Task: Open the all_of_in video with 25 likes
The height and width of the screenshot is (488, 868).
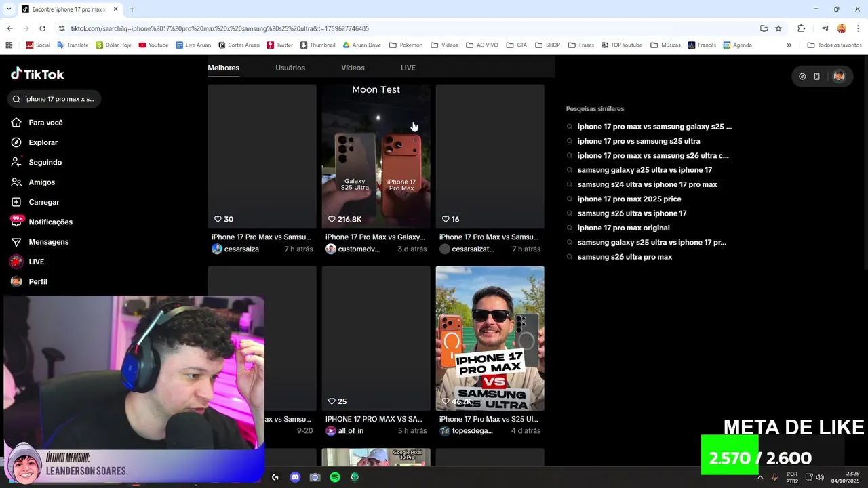Action: 376,338
